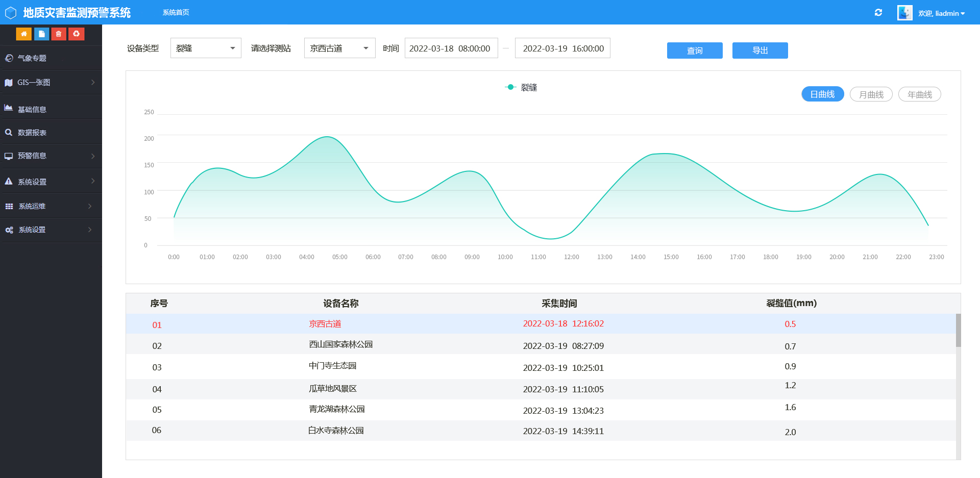Click the user avatar in the header

tap(904, 13)
